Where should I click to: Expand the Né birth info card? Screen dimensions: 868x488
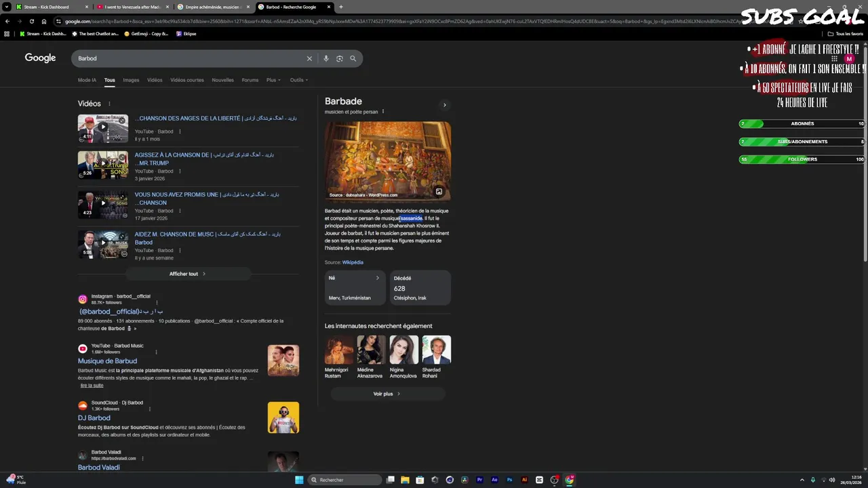[x=355, y=287]
